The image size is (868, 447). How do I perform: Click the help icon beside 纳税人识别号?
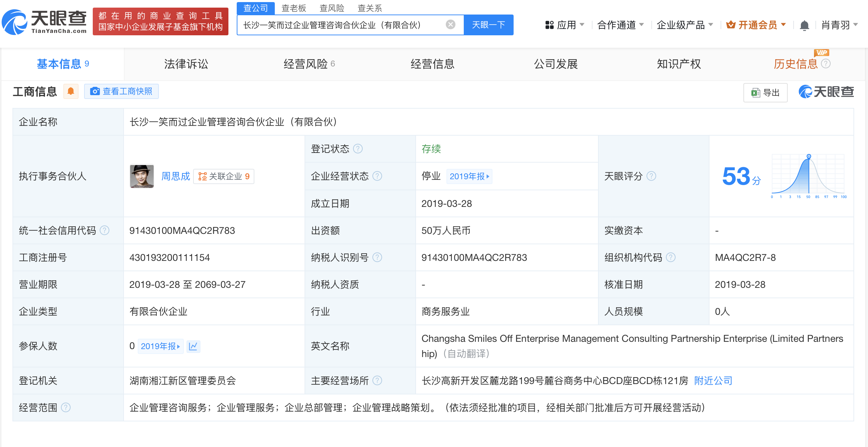[x=377, y=257]
